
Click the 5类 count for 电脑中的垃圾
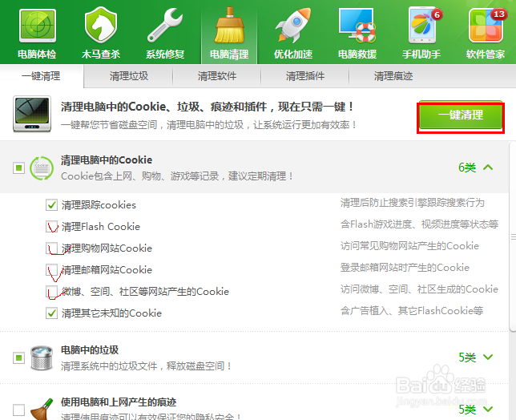(x=467, y=357)
